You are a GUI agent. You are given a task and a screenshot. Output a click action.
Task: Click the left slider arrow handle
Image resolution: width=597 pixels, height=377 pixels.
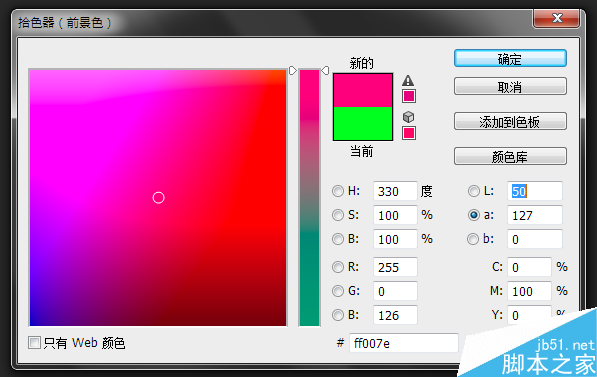(292, 70)
